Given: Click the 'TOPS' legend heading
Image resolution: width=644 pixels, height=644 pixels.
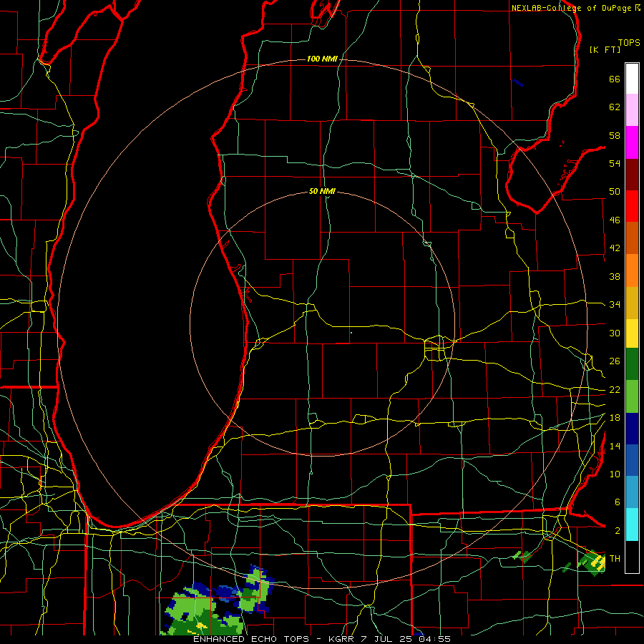Looking at the screenshot, I should [x=629, y=43].
